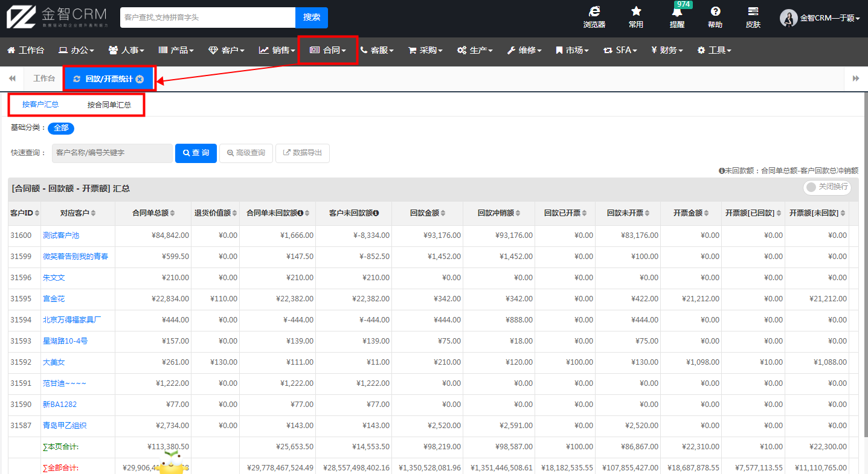The width and height of the screenshot is (868, 474).
Task: Open the SFA menu
Action: (620, 50)
